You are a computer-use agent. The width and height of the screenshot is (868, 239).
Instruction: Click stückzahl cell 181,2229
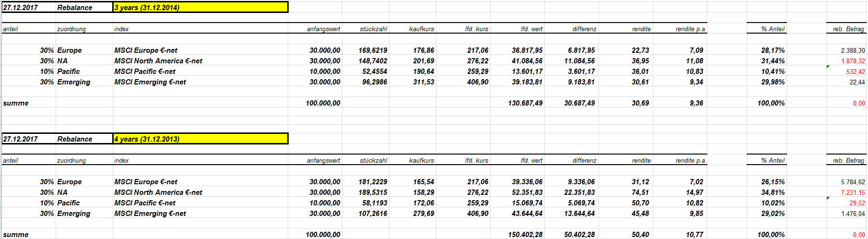pos(373,182)
